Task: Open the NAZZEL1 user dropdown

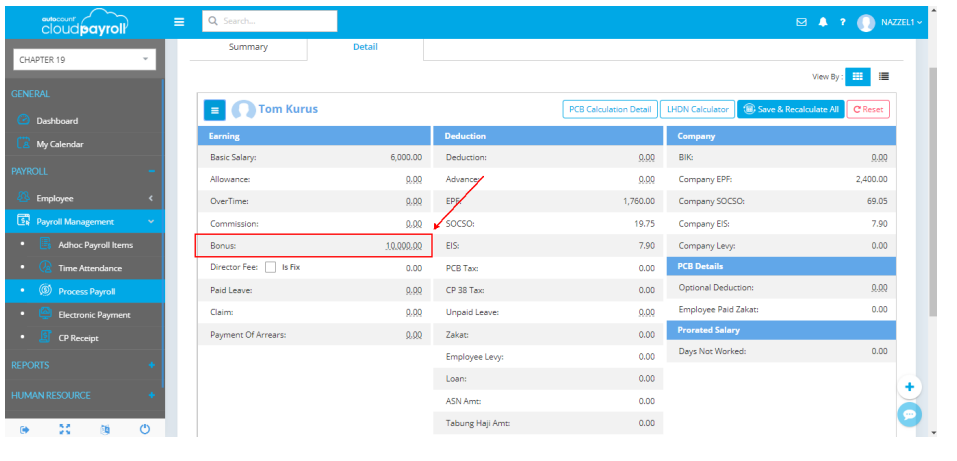Action: 890,22
